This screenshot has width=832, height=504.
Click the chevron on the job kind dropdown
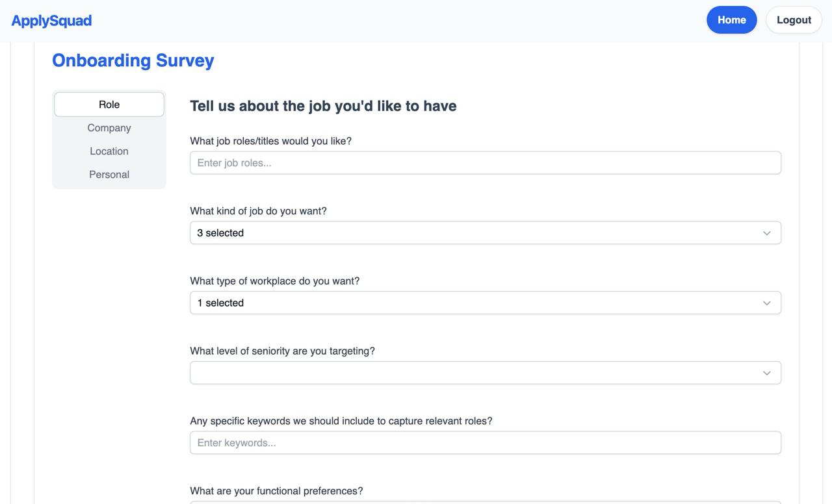point(766,233)
